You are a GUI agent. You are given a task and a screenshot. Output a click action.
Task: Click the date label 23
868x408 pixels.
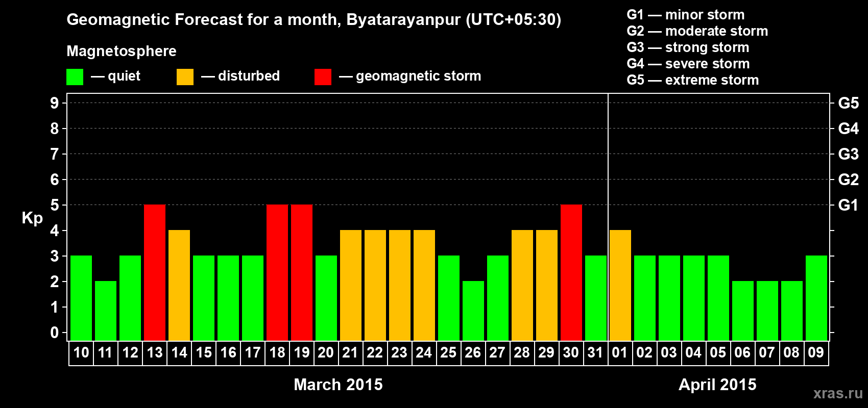pyautogui.click(x=400, y=353)
